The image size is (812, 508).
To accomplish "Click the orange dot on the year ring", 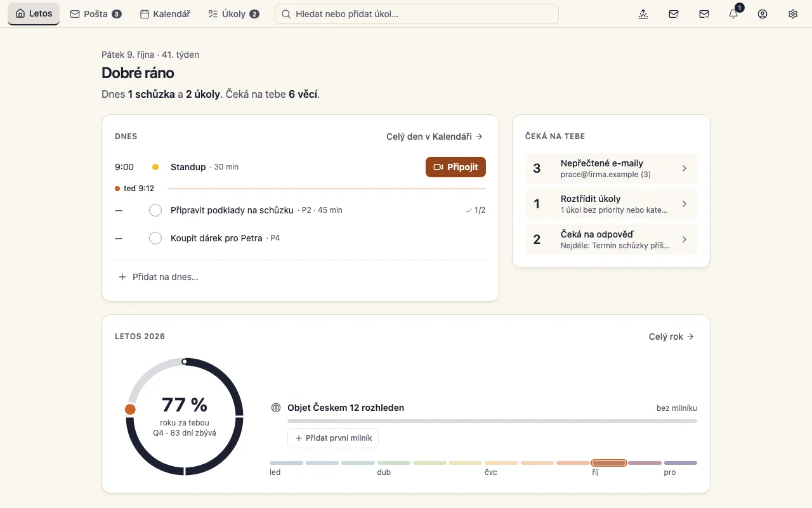I will tap(130, 409).
